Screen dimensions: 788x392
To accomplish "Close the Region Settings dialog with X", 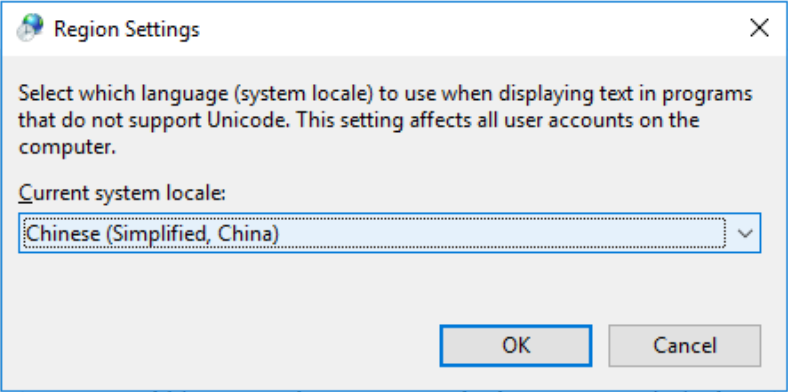I will [x=759, y=28].
